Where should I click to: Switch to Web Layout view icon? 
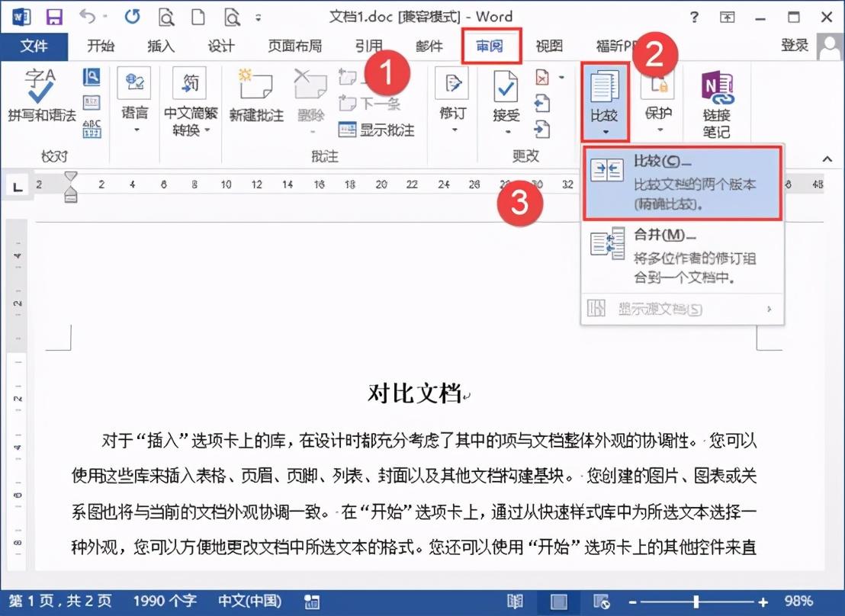point(602,602)
